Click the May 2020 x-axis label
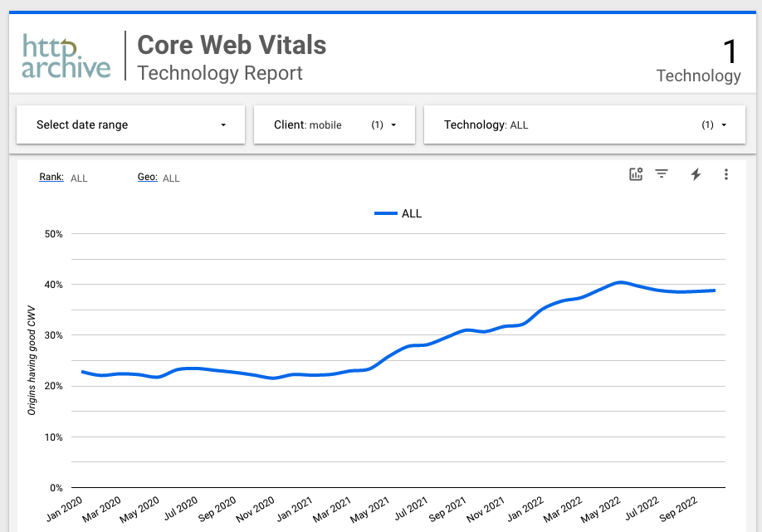 (140, 510)
